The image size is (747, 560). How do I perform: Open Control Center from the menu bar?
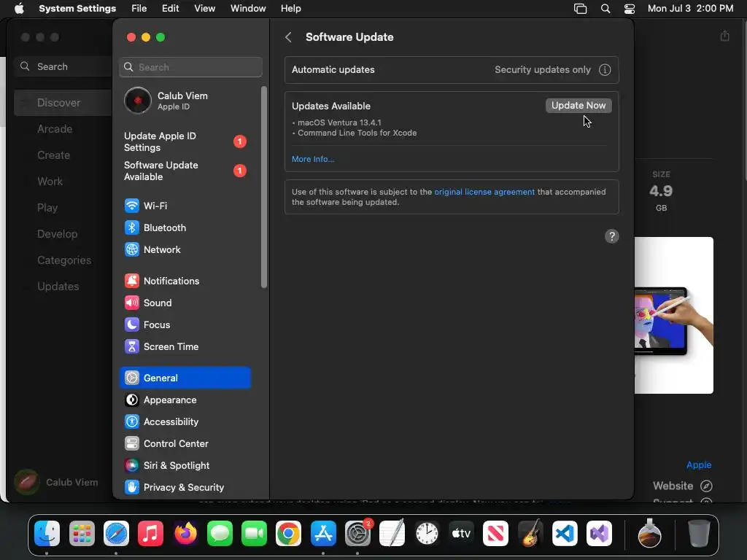click(x=630, y=9)
